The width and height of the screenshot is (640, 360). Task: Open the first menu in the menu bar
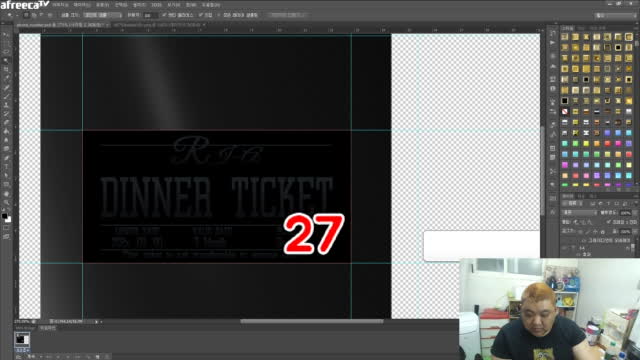(x=60, y=5)
